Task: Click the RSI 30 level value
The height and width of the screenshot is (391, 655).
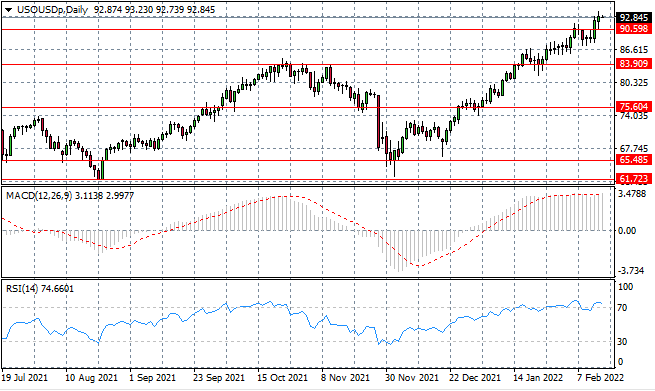Action: (x=622, y=342)
